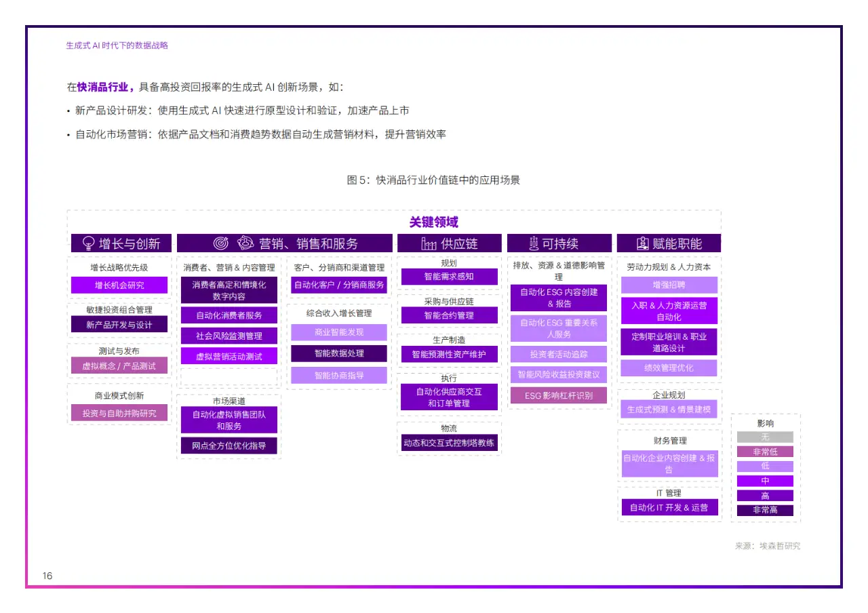Select the sprout icon beside 可持续
This screenshot has width=868, height=613.
pyautogui.click(x=535, y=243)
